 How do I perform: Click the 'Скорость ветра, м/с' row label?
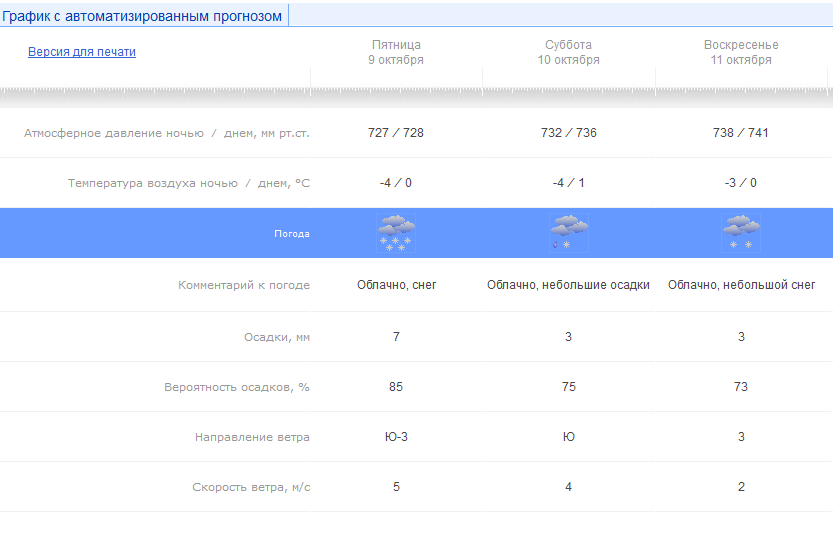pos(251,487)
